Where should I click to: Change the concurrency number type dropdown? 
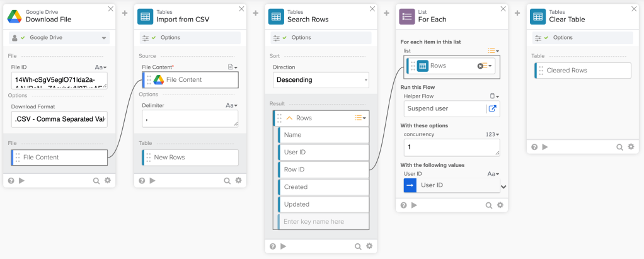click(x=492, y=134)
